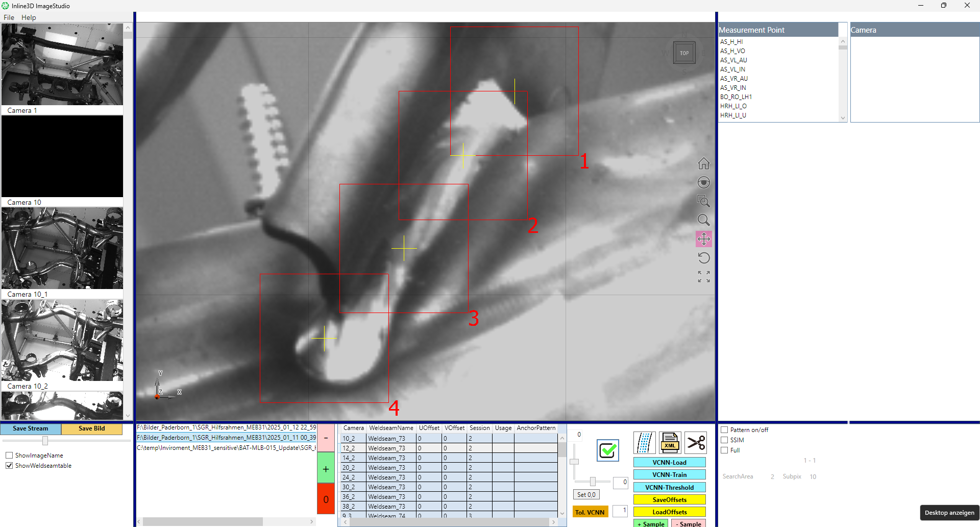
Task: Click the VCNN-Threshold button
Action: coord(670,488)
